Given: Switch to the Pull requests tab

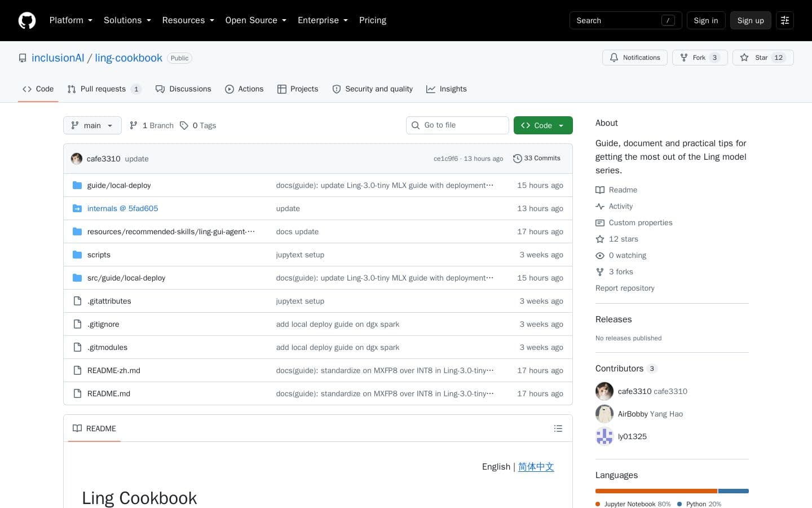Looking at the screenshot, I should coord(104,89).
